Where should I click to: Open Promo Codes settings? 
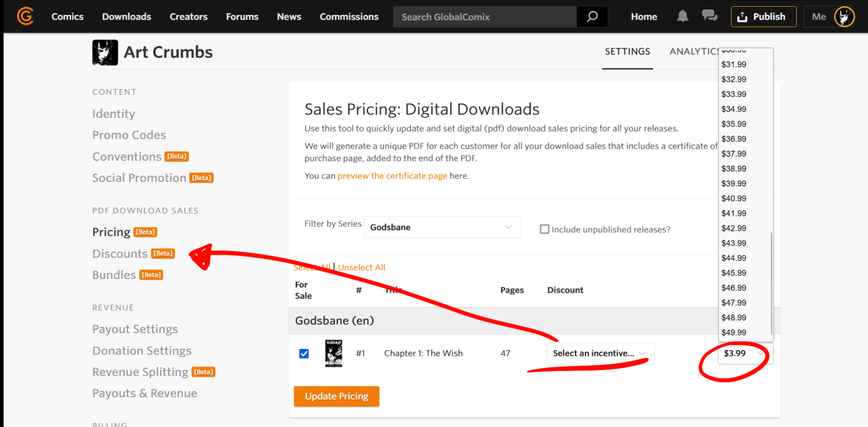point(129,135)
